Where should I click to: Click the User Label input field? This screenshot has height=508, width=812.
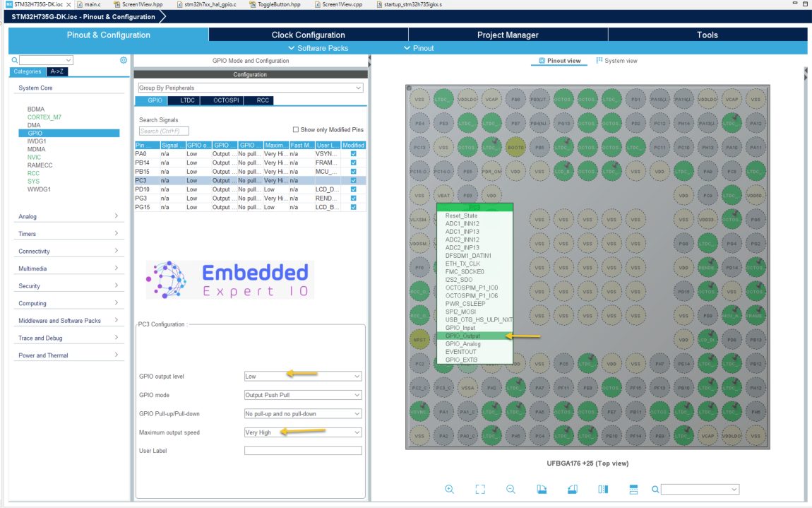(x=302, y=450)
